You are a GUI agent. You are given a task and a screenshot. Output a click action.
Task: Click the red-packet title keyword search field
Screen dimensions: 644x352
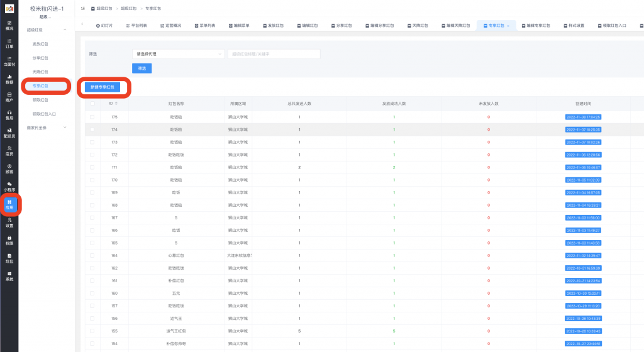point(274,54)
